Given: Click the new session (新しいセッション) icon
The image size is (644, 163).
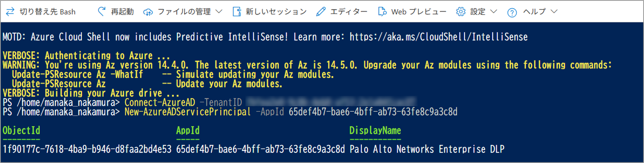Looking at the screenshot, I should [x=237, y=11].
